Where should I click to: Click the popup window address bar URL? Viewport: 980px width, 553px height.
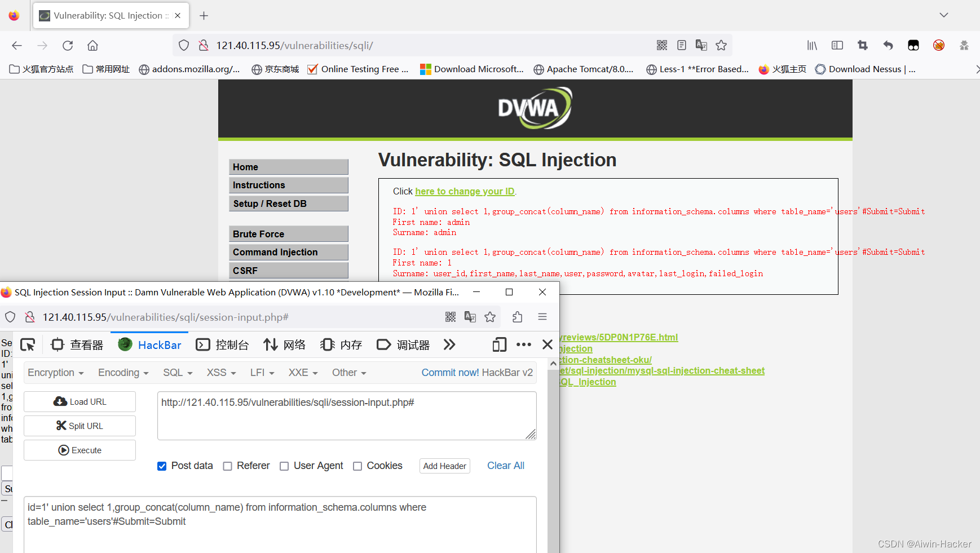coord(166,317)
